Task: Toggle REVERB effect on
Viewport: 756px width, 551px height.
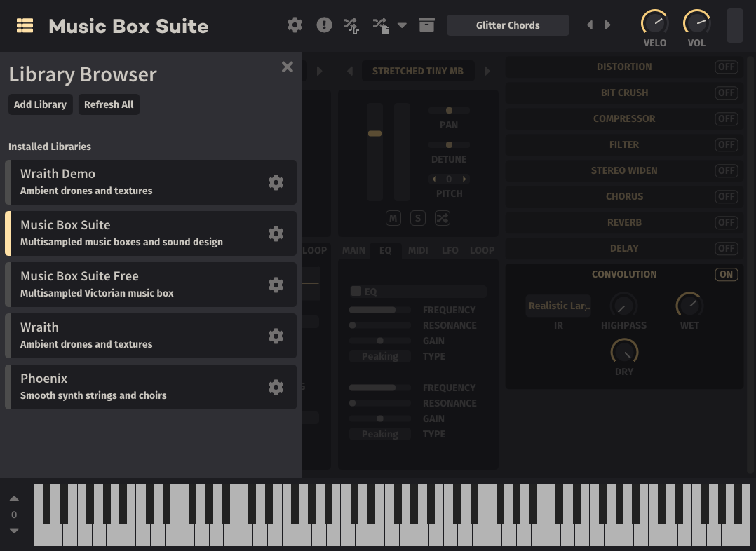Action: (726, 223)
